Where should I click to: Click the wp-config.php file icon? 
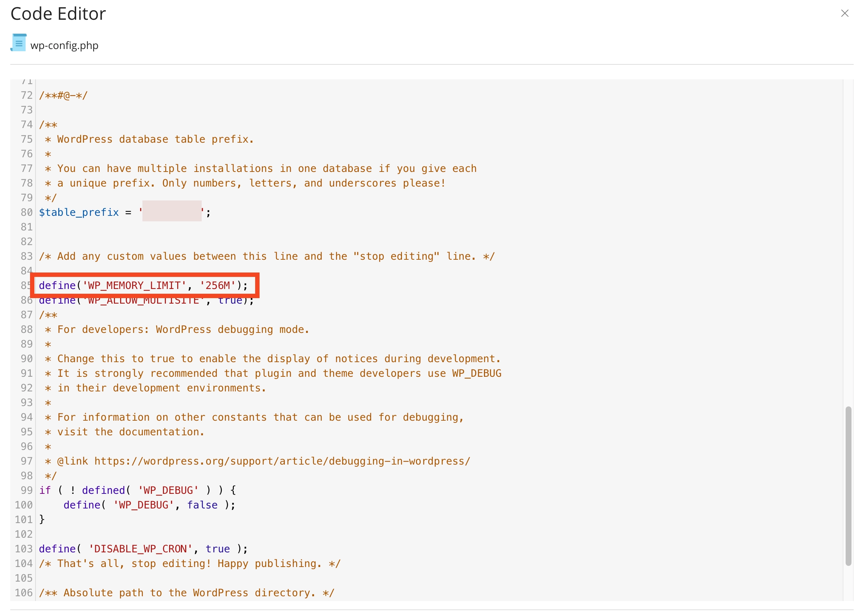[19, 42]
